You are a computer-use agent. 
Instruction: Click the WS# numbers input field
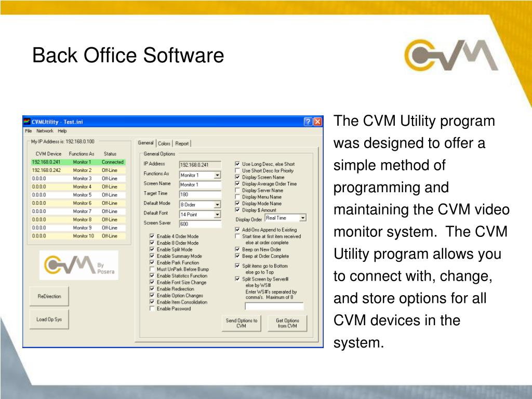pyautogui.click(x=274, y=307)
